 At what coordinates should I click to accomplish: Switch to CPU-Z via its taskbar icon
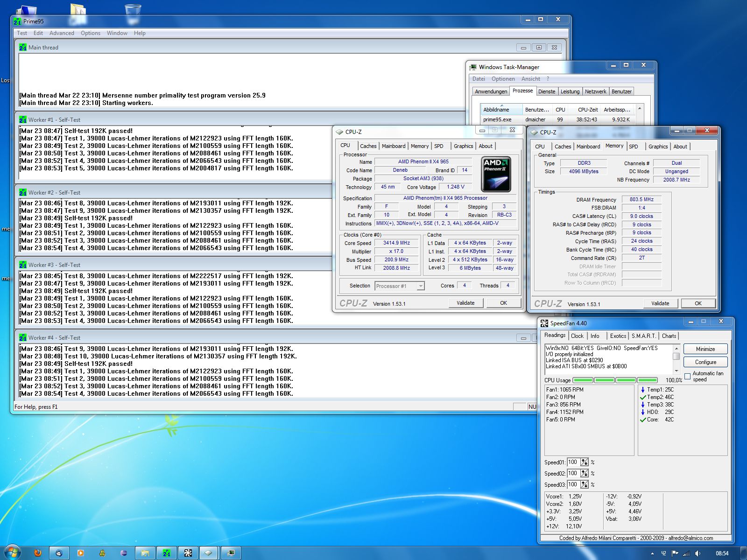point(209,553)
